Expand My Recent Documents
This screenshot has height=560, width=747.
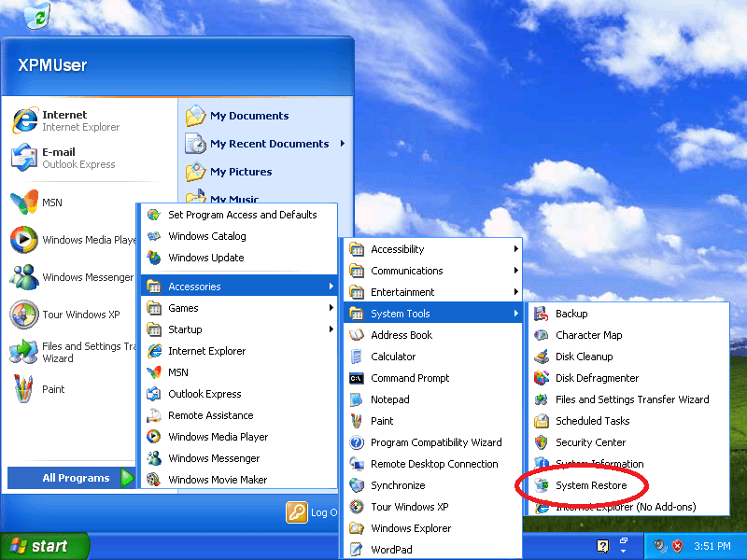click(x=268, y=143)
